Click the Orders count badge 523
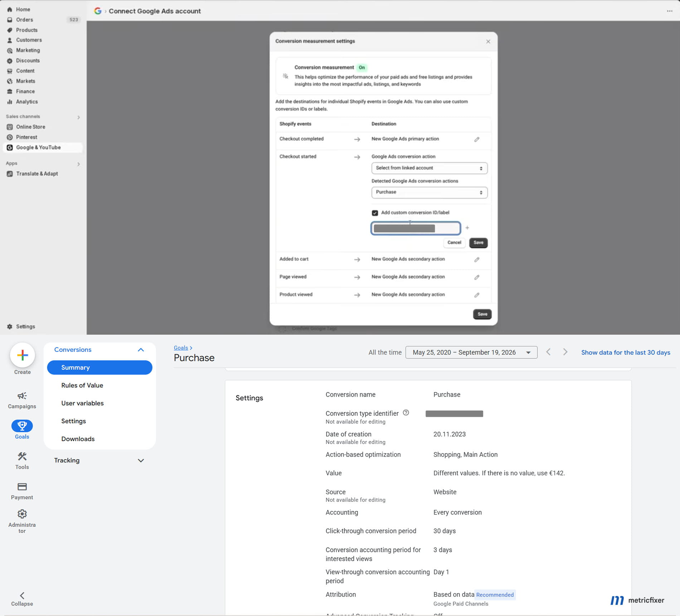 74,20
